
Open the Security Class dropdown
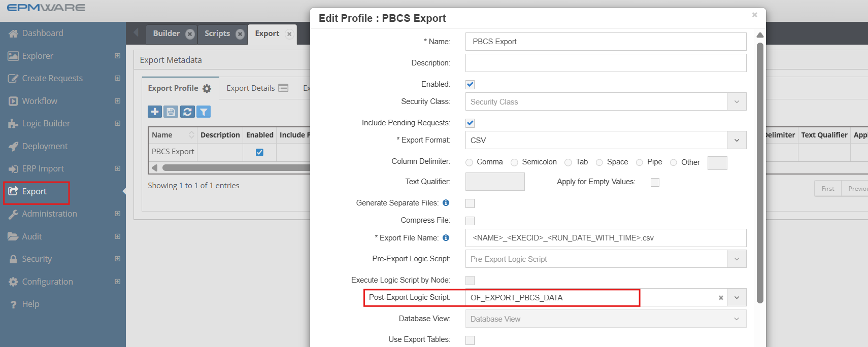(737, 101)
